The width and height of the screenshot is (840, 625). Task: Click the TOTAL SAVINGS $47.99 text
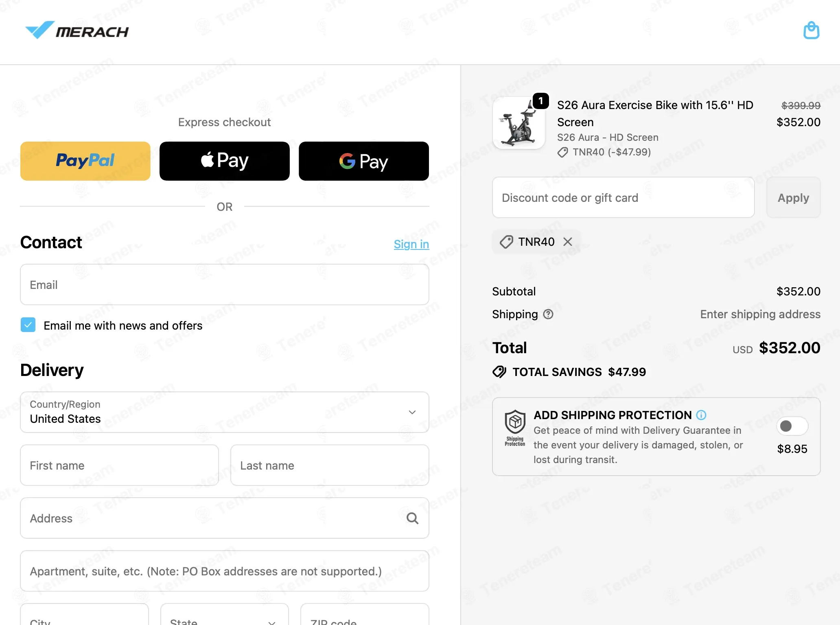pyautogui.click(x=579, y=372)
